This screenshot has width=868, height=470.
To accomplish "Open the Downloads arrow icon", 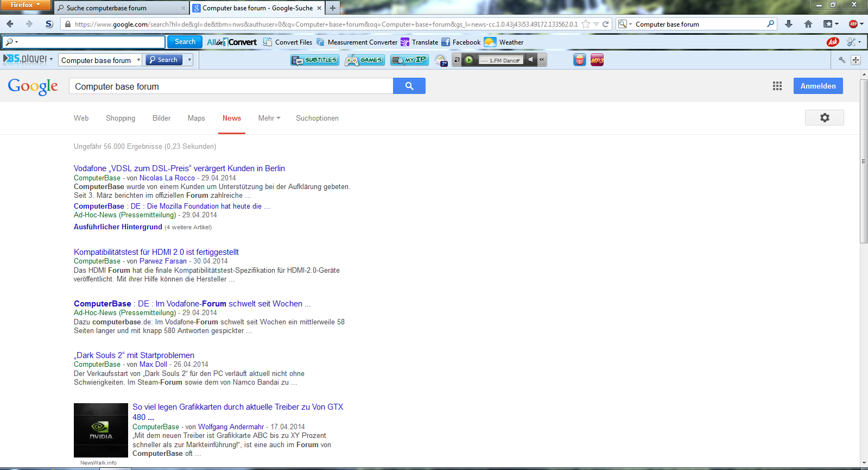I will [x=789, y=24].
